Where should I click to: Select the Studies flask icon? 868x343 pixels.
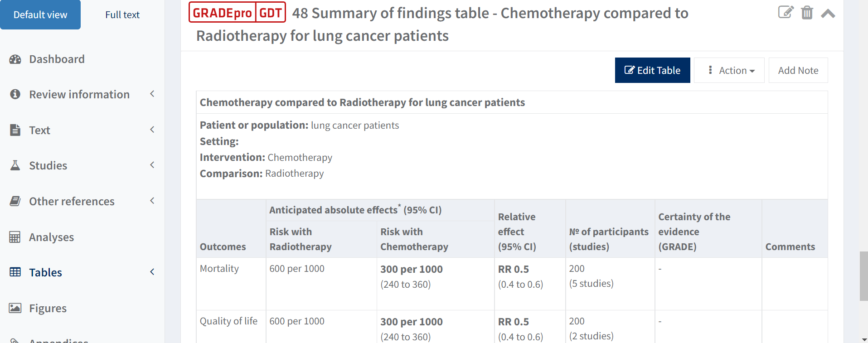click(x=15, y=165)
